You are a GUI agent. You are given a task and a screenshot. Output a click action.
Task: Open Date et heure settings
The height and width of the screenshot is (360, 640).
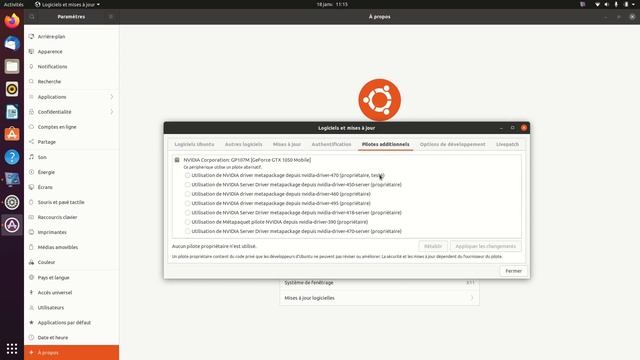(71, 338)
